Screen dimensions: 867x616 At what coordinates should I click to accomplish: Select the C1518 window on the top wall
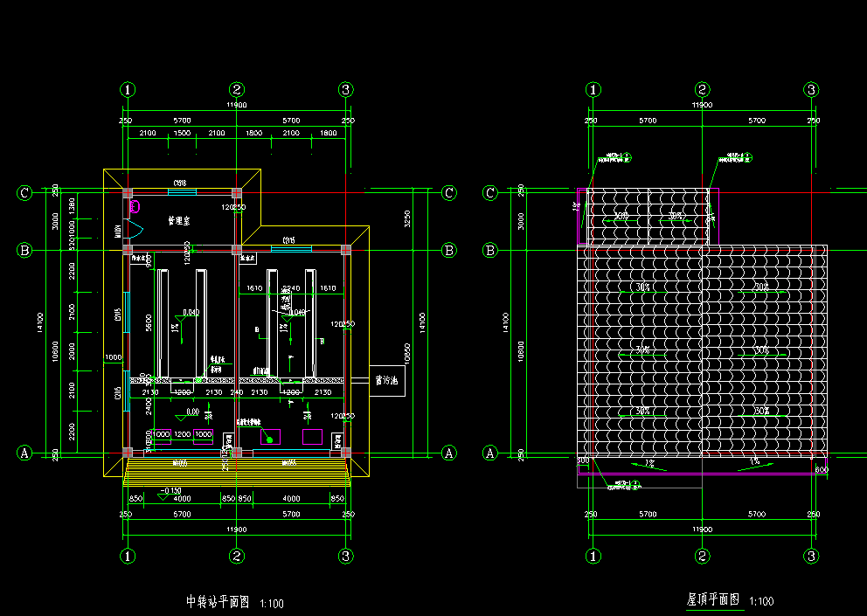[x=182, y=190]
